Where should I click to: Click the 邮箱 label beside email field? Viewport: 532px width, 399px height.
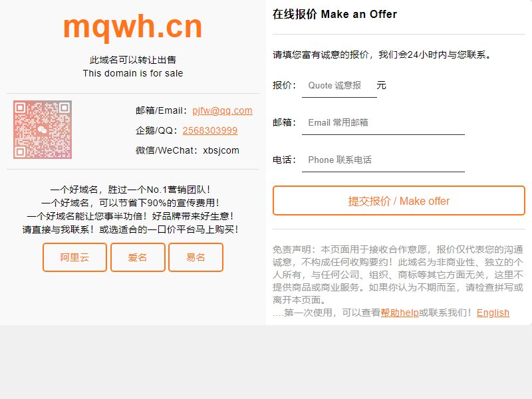(x=285, y=122)
